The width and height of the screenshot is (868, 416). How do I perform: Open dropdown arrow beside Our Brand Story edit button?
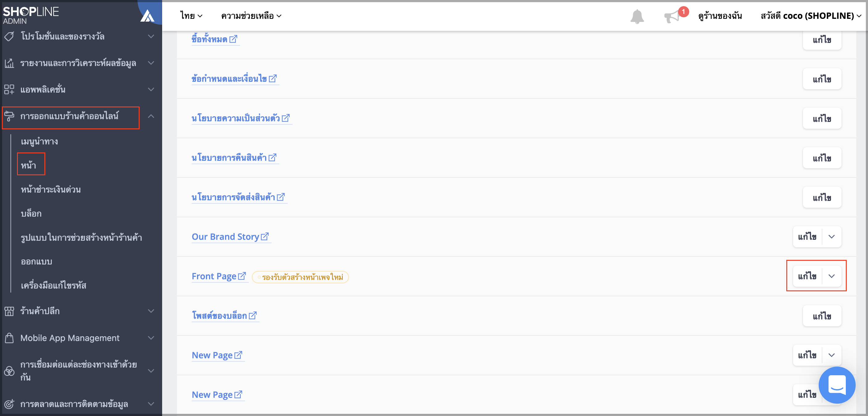[832, 236]
